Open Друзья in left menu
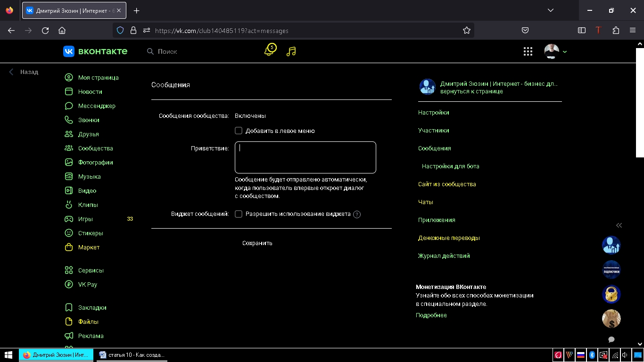The height and width of the screenshot is (362, 644). pos(89,134)
